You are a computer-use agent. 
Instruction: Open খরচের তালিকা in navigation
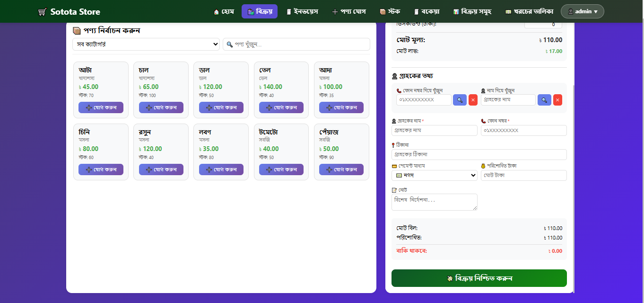click(x=529, y=11)
